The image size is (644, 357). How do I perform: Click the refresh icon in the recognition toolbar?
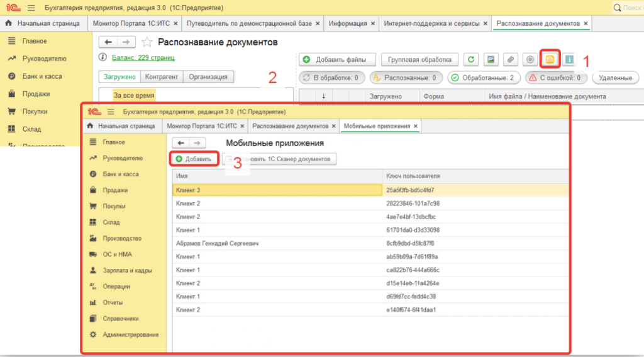click(x=471, y=60)
